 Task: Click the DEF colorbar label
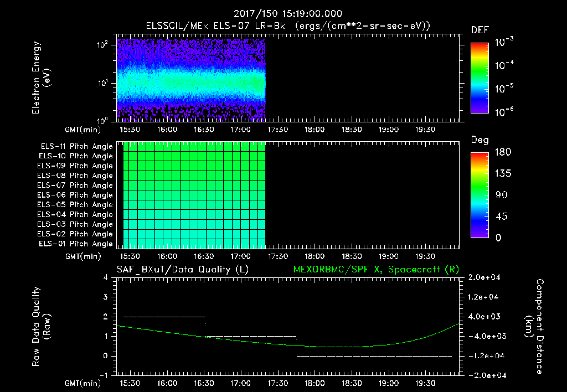480,30
